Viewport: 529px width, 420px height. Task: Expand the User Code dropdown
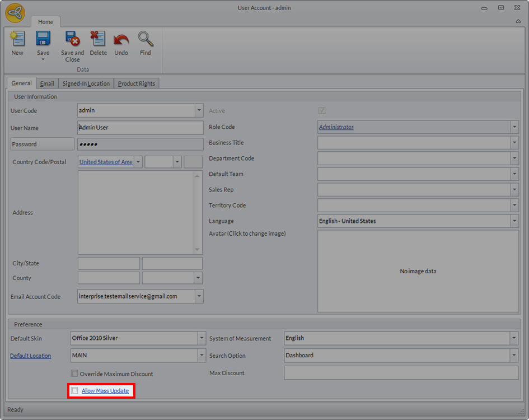point(199,111)
